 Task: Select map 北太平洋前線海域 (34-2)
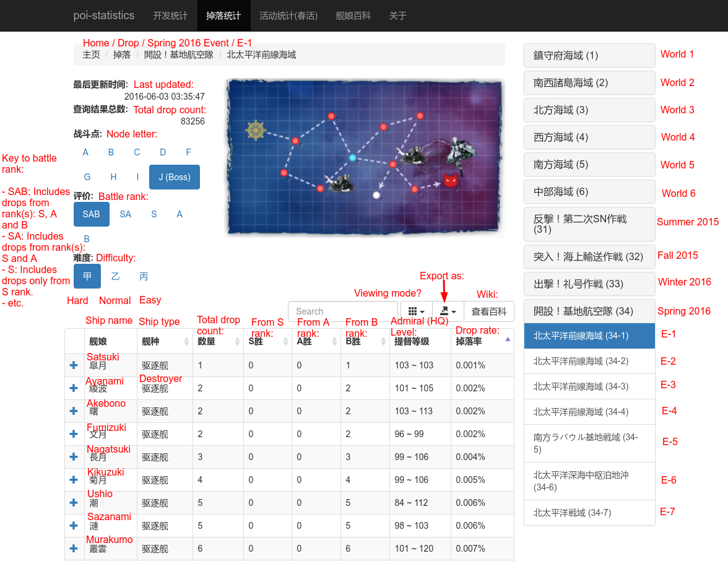tap(589, 362)
